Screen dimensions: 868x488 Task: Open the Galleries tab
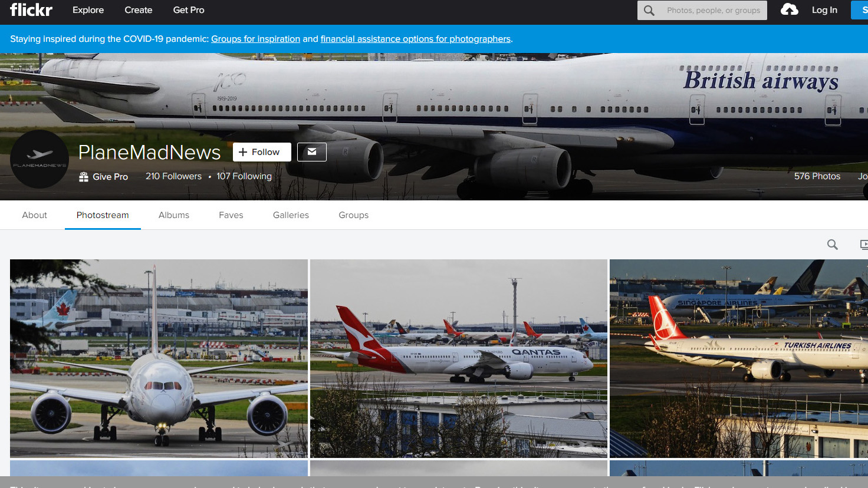tap(291, 215)
